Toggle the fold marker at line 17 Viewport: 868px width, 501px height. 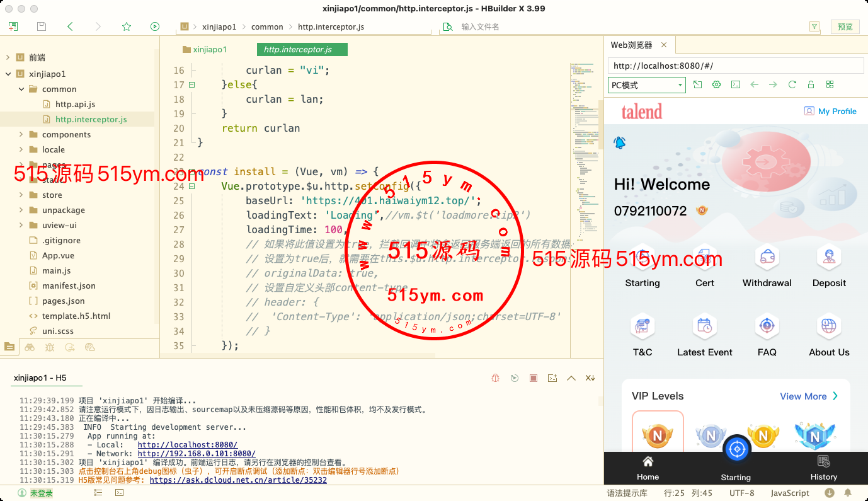click(192, 84)
